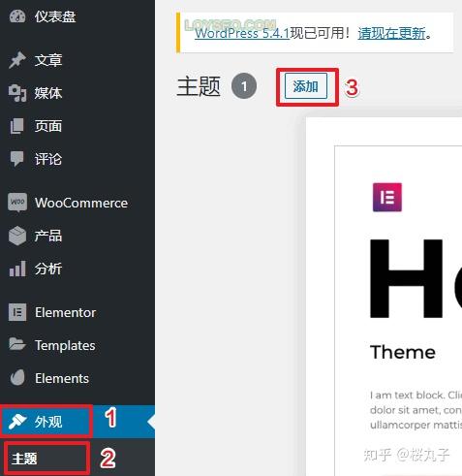Click the 请现在更新 update link

click(391, 33)
